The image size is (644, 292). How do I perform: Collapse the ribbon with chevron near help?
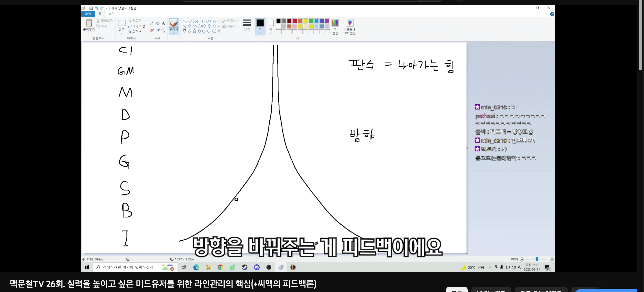[547, 14]
